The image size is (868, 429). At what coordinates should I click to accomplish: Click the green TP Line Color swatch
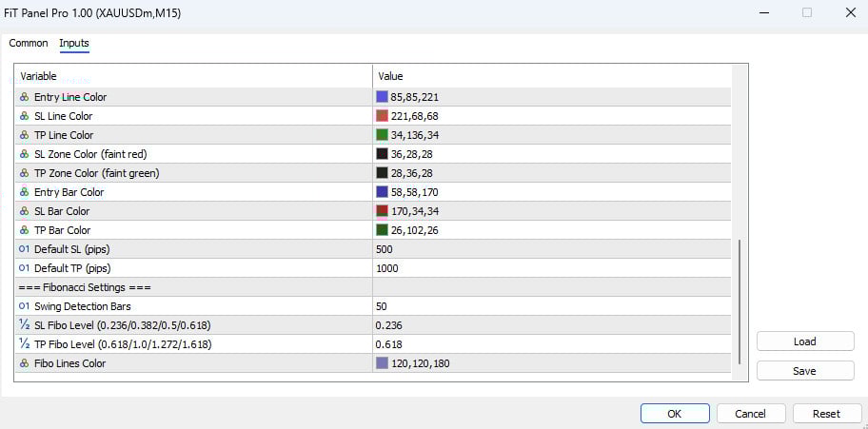(x=383, y=135)
